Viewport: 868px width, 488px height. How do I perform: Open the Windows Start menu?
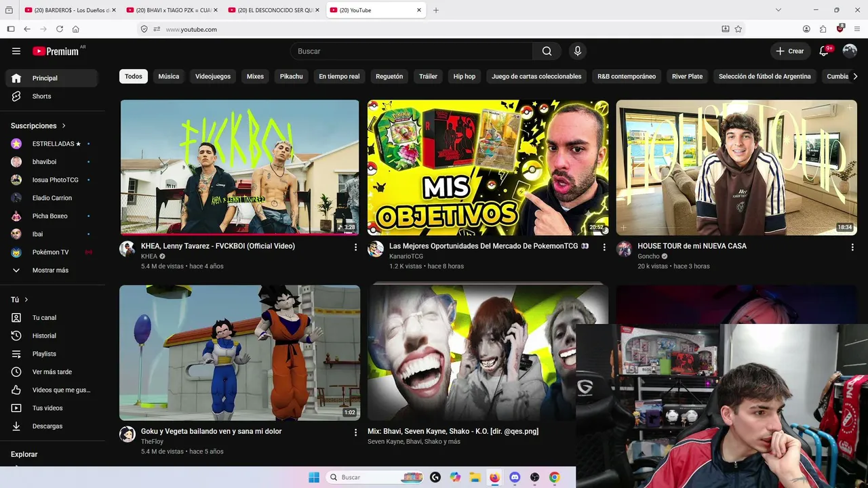click(314, 477)
